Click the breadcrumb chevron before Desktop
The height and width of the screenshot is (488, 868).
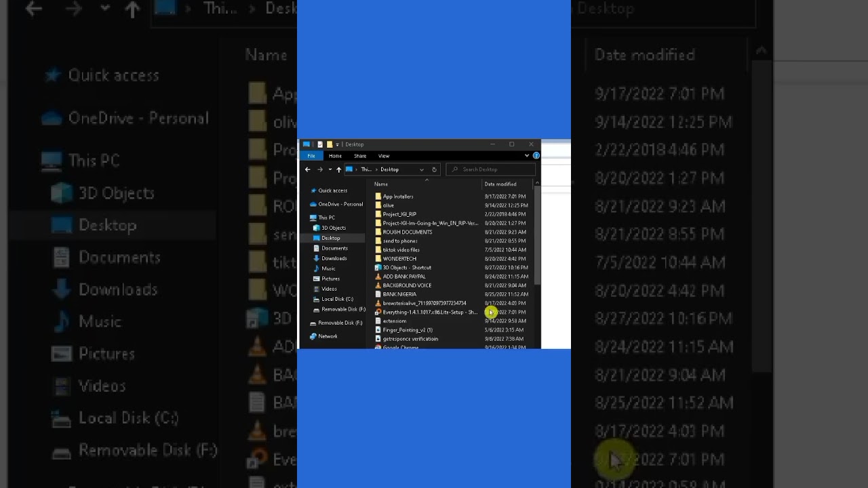pos(376,169)
